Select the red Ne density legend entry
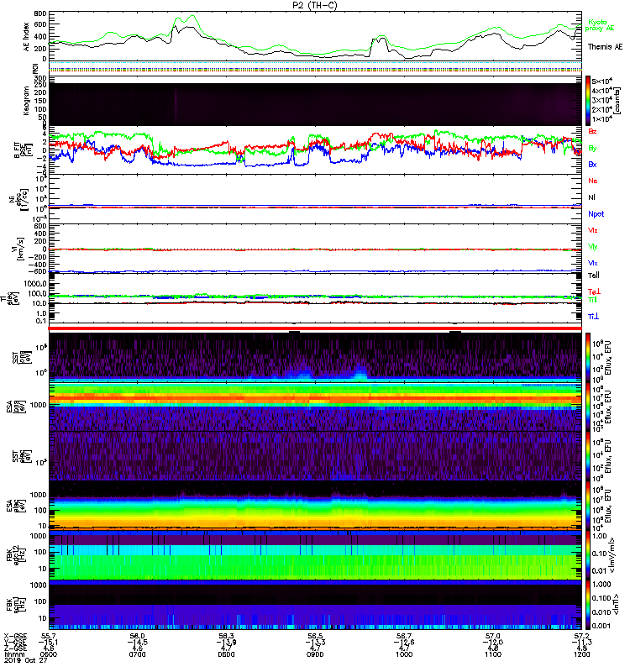The width and height of the screenshot is (630, 672). tap(593, 181)
